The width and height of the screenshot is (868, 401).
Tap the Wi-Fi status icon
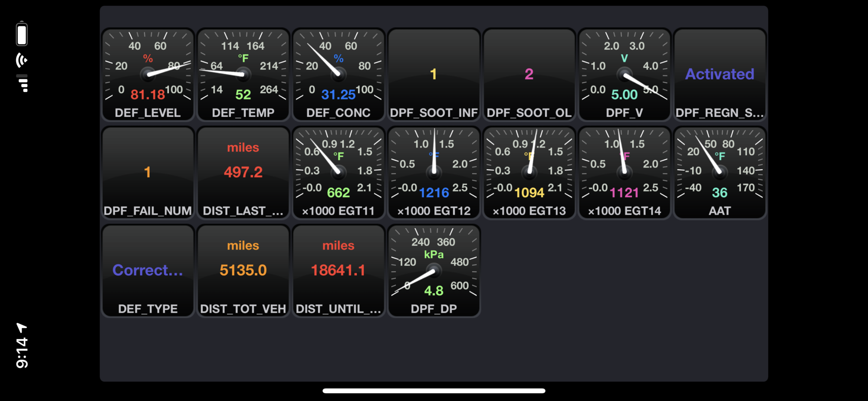[21, 60]
